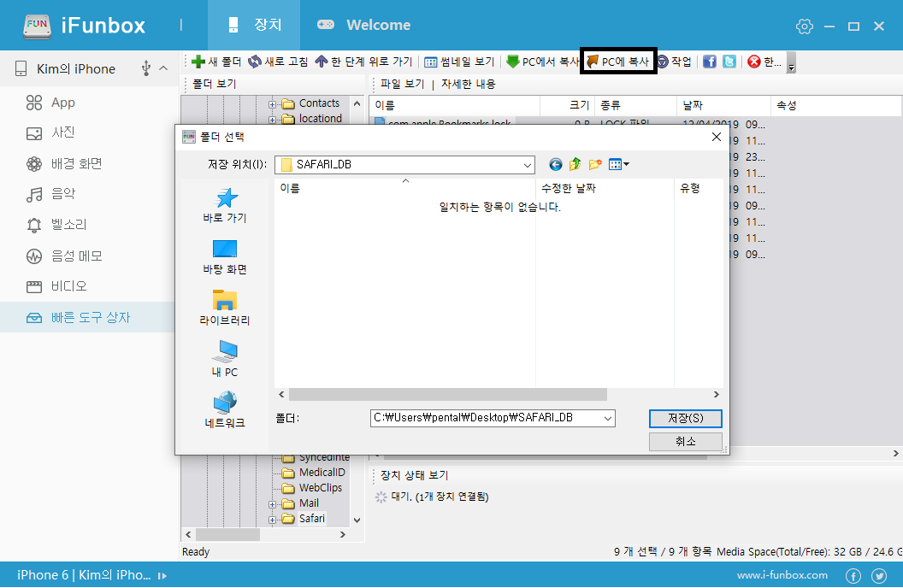
Task: Go back in the folder dialog
Action: click(555, 165)
